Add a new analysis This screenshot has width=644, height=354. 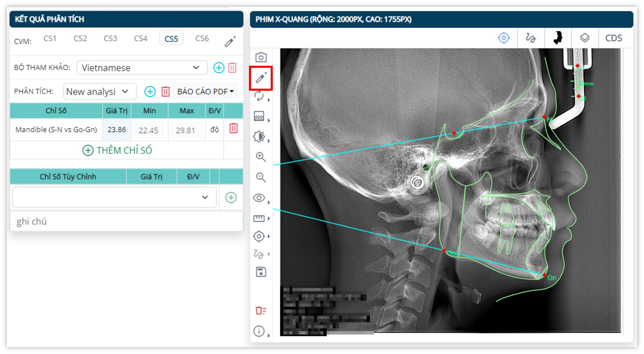(150, 92)
